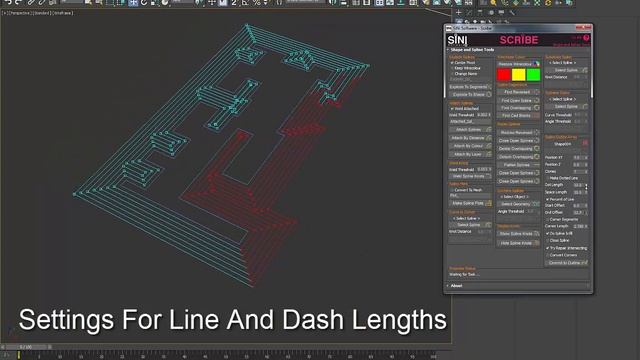Open the Standard shading label menu
The width and height of the screenshot is (640, 360).
[42, 13]
